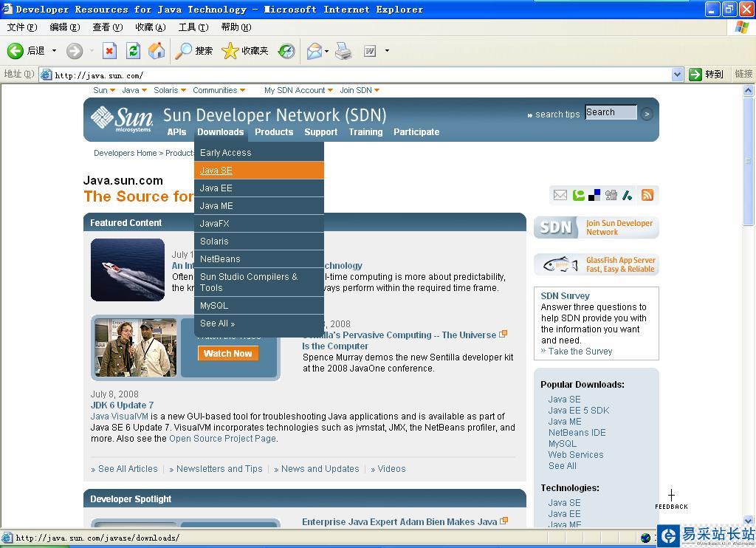Viewport: 756px width, 548px height.
Task: Expand the Solaris top navigation dropdown
Action: [183, 90]
